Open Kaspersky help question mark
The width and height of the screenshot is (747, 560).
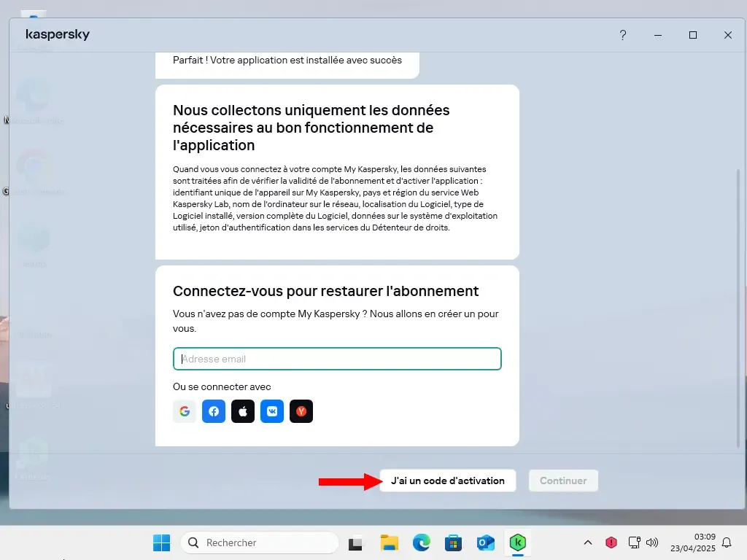[x=623, y=35]
